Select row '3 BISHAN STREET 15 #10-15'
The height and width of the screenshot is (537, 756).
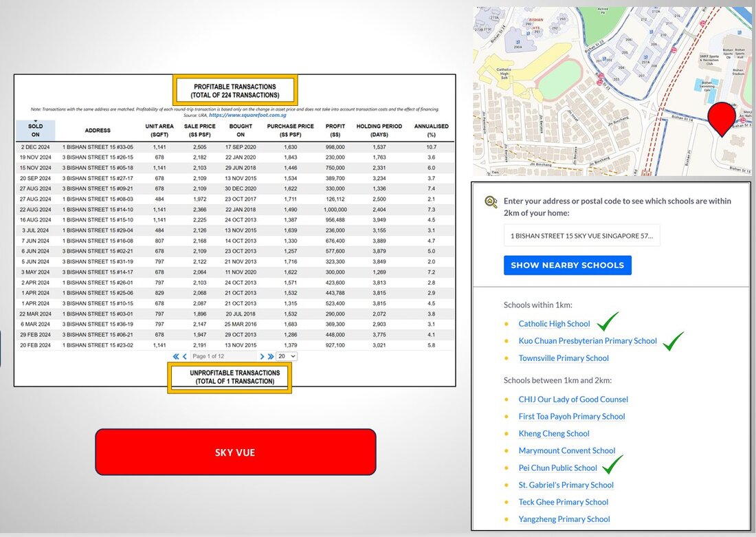pos(235,303)
